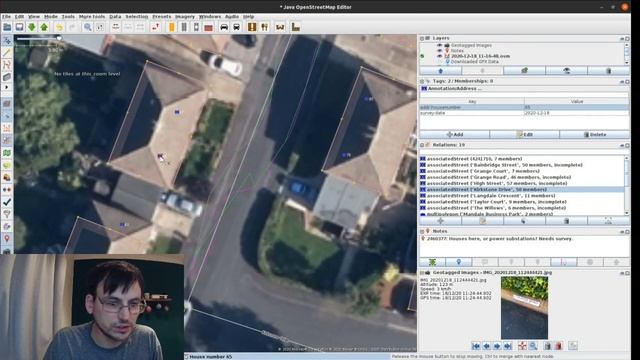Open the Selection menu

[136, 17]
